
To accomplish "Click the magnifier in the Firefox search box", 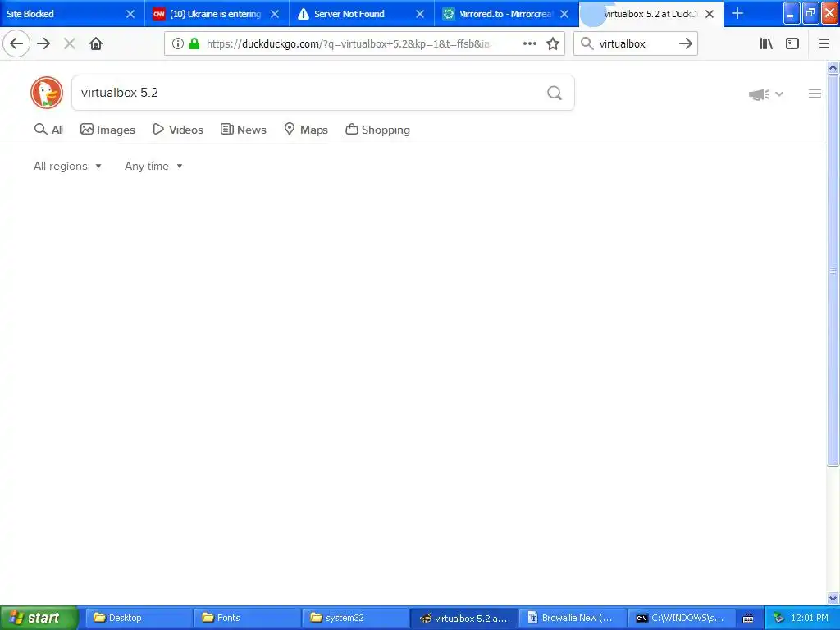I will point(587,43).
